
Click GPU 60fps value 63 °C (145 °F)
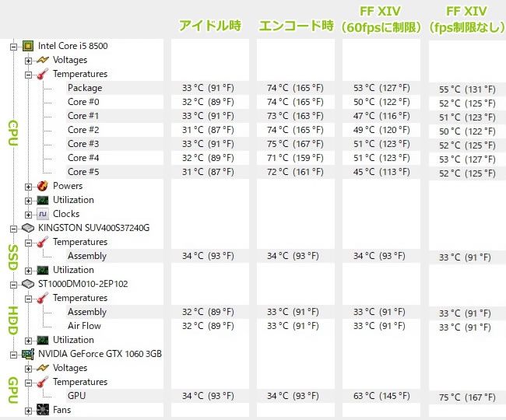[381, 396]
